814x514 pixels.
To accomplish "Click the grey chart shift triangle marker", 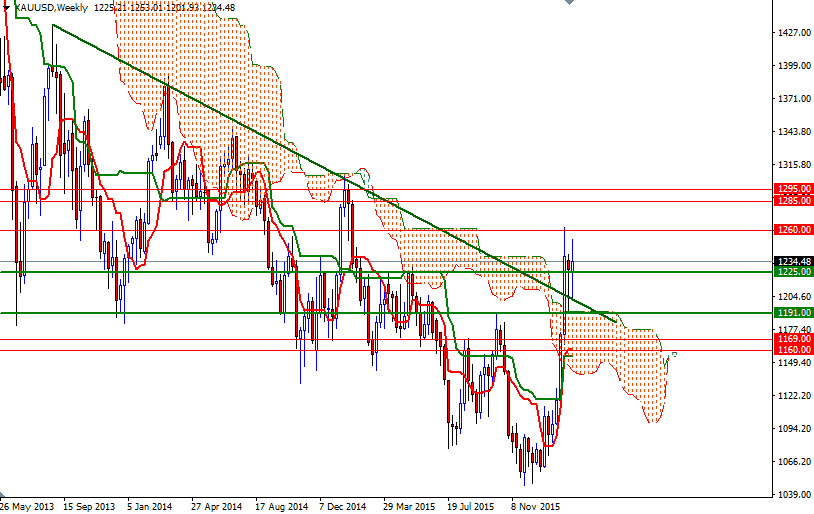I will [x=569, y=2].
